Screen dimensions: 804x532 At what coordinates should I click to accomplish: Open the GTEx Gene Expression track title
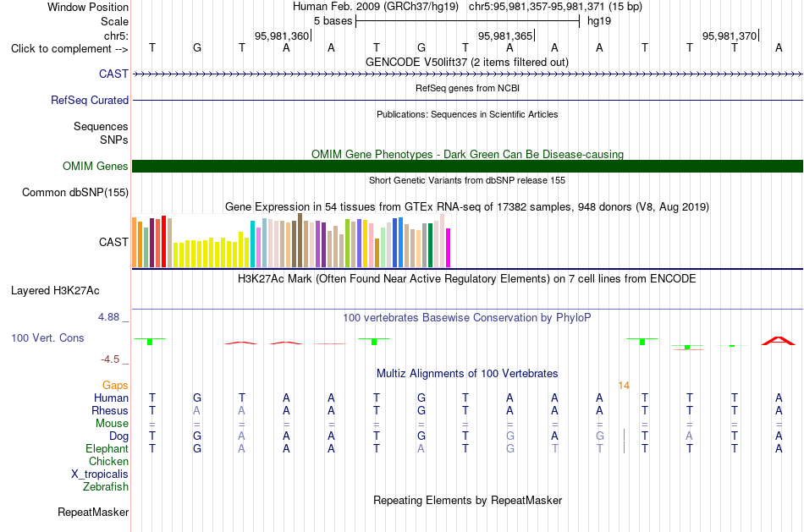pyautogui.click(x=467, y=207)
